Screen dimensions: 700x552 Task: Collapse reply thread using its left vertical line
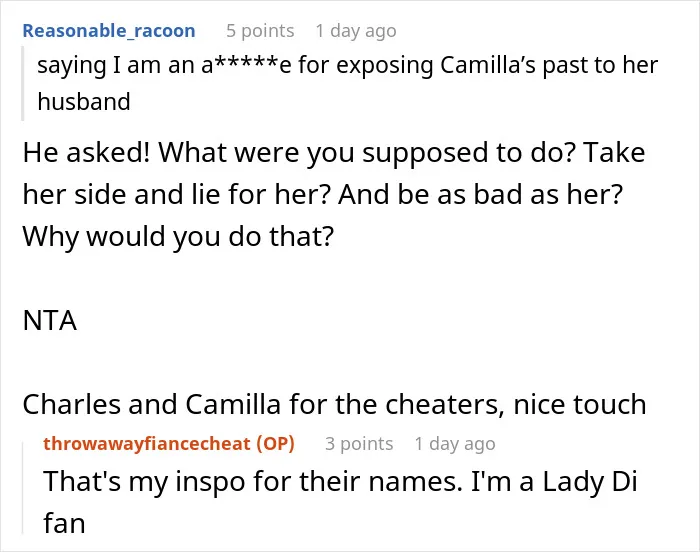(x=23, y=487)
